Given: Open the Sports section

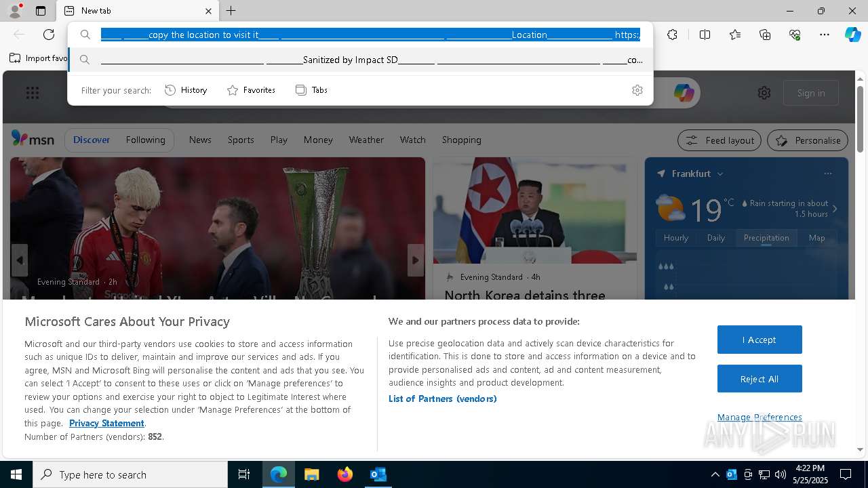Looking at the screenshot, I should [241, 140].
